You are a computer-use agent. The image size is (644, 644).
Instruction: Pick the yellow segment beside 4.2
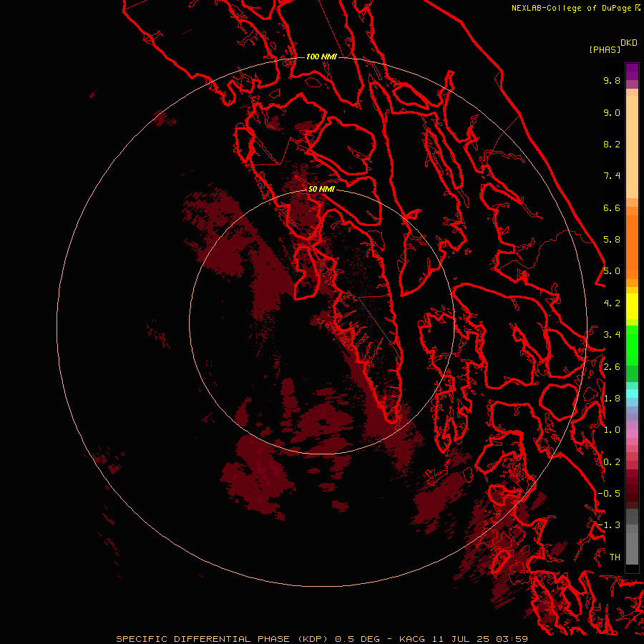632,306
